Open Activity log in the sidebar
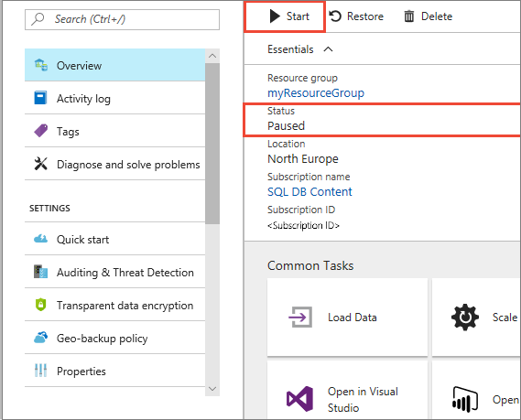 [115, 98]
